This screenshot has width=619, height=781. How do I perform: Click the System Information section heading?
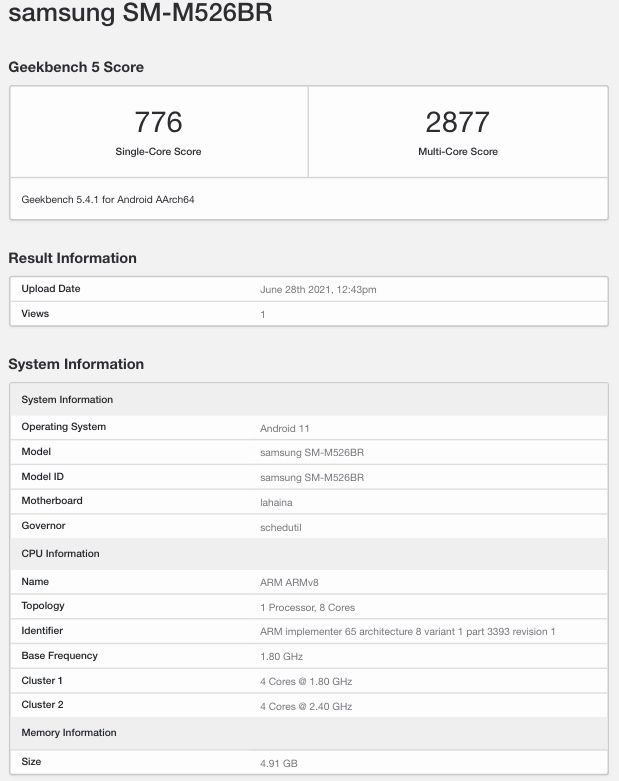pos(76,364)
